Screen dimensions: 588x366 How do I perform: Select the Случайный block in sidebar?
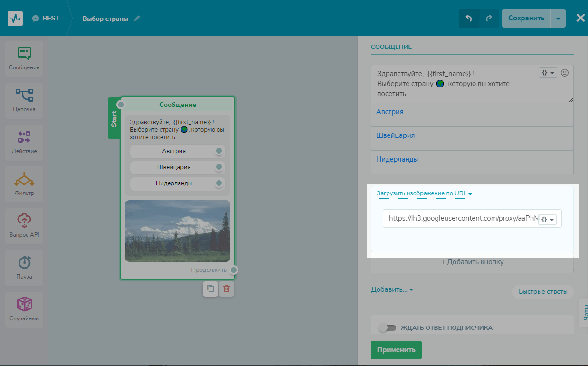24,309
